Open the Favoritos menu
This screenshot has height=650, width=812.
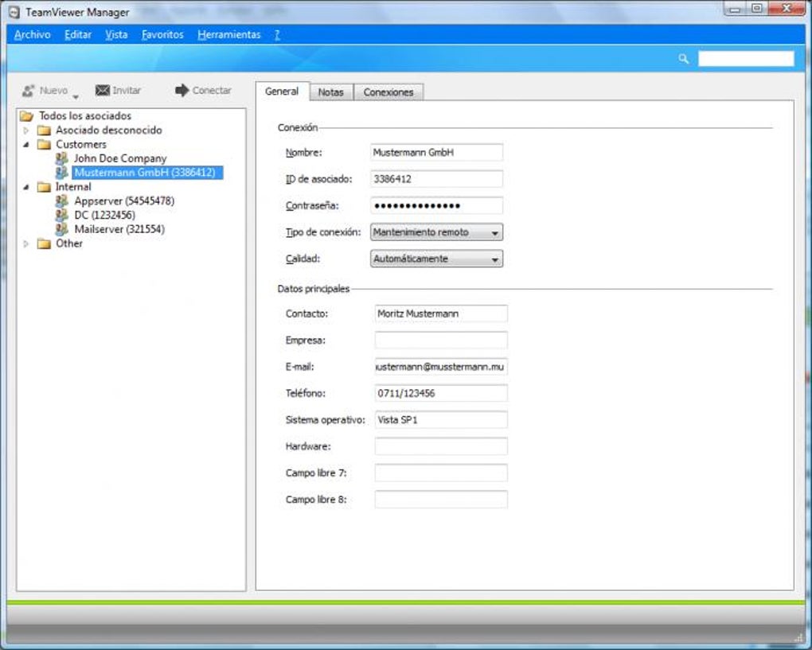pyautogui.click(x=162, y=35)
